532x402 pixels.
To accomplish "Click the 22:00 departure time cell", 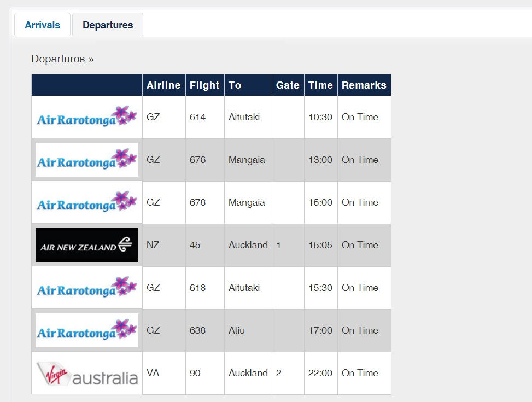I will click(320, 373).
